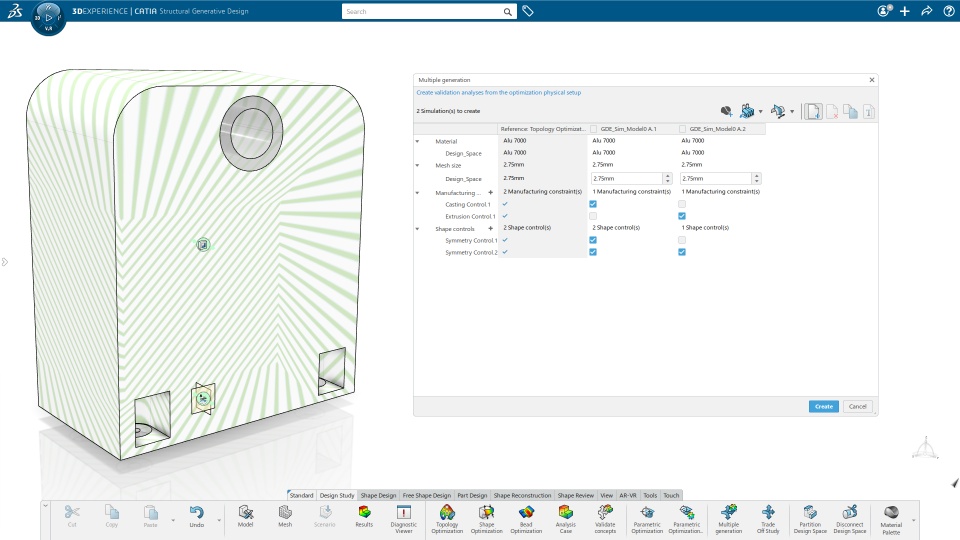Collapse the Shape controls row

click(418, 229)
